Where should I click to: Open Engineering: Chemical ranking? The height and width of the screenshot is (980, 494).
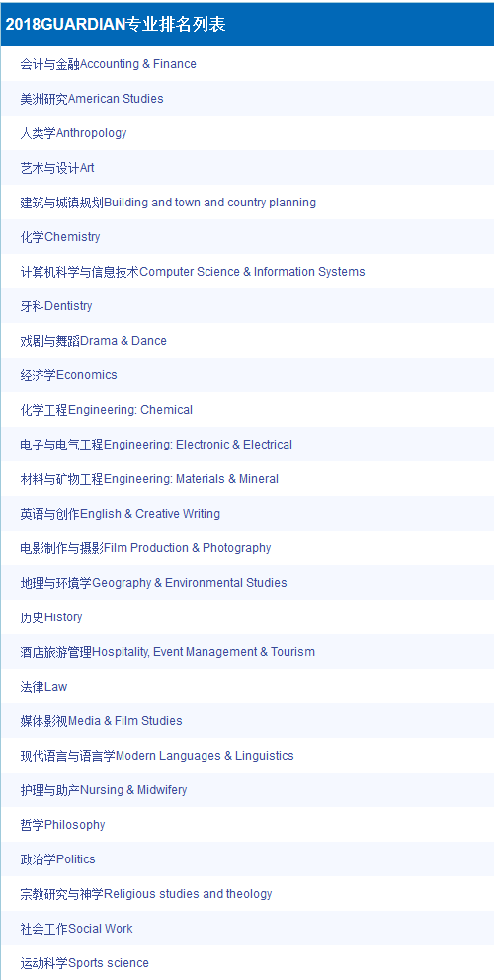(107, 410)
